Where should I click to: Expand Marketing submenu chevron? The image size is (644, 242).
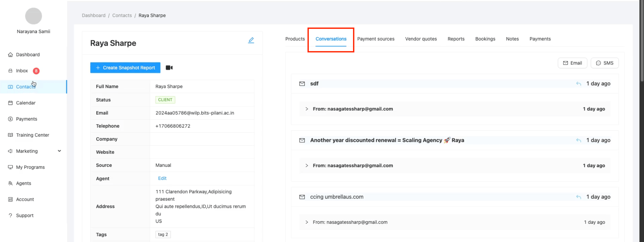point(59,151)
